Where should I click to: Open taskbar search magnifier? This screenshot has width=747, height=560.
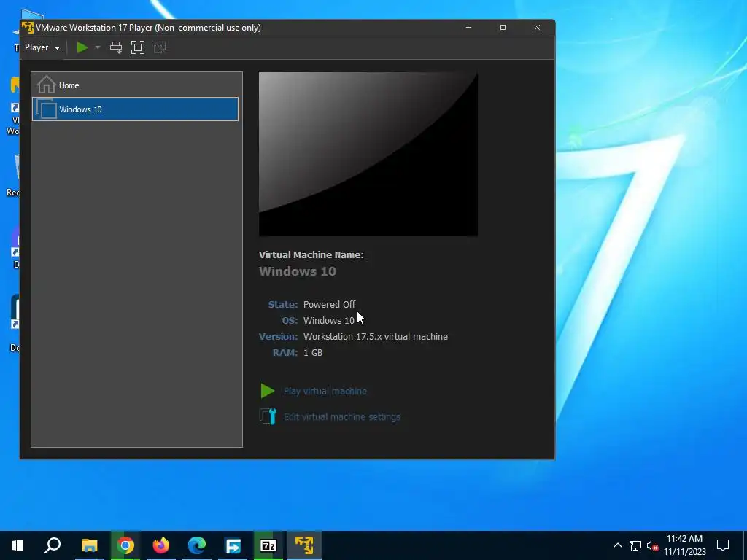pos(53,545)
